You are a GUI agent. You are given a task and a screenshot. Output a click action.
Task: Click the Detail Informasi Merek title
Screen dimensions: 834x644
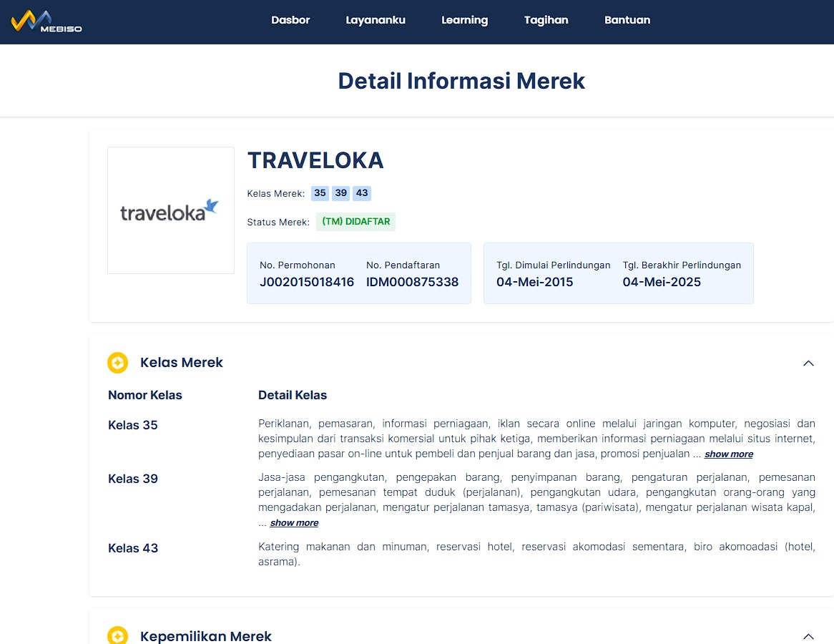461,81
